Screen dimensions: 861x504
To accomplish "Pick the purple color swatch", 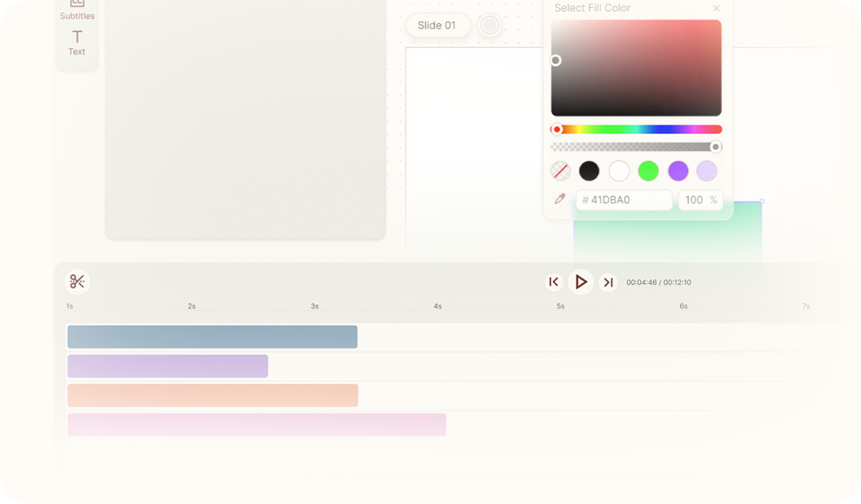I will point(678,171).
